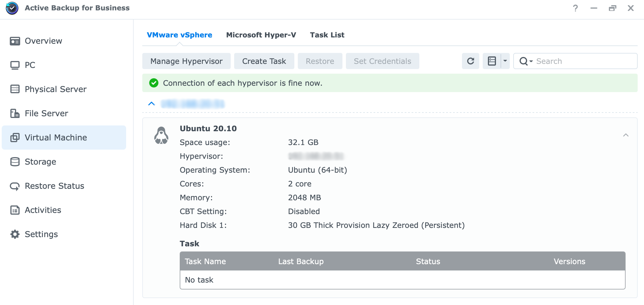The width and height of the screenshot is (644, 305).
Task: Click the blurred hypervisor address heading
Action: [x=193, y=104]
